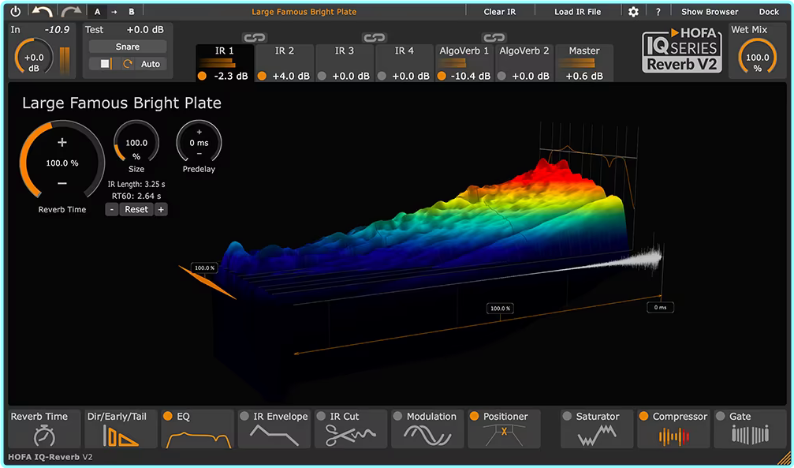Open the Modulation wave editor
The width and height of the screenshot is (794, 468).
pos(427,430)
